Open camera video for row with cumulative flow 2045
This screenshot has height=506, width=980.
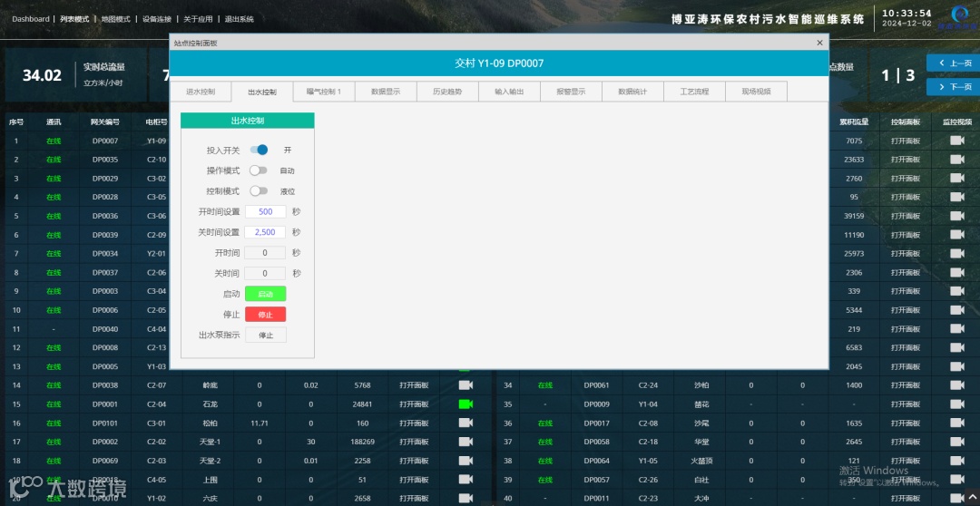pyautogui.click(x=957, y=366)
